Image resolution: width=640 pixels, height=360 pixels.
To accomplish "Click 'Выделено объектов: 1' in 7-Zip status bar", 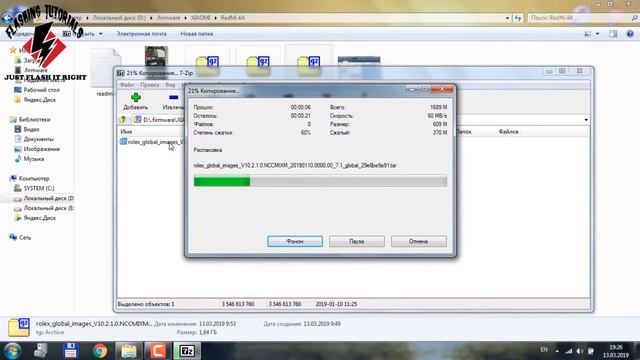I will [x=146, y=304].
